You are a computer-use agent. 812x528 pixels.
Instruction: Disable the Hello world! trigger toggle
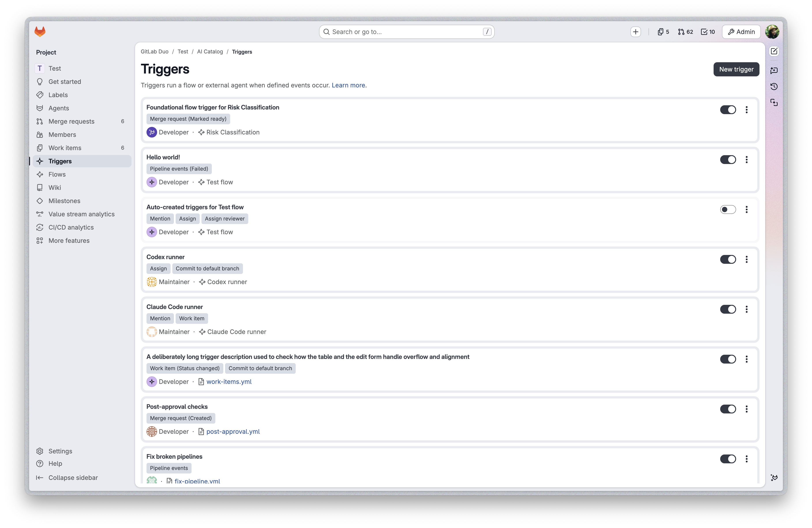(x=728, y=159)
